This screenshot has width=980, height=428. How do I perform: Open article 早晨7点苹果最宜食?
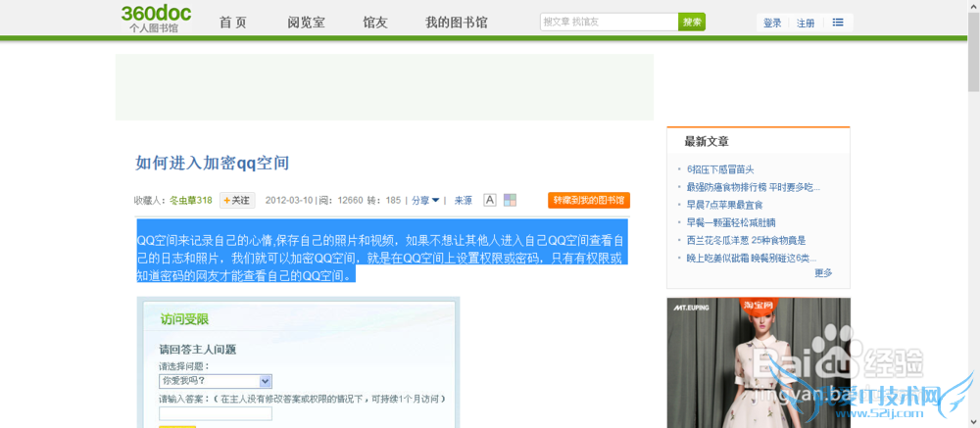click(x=724, y=205)
